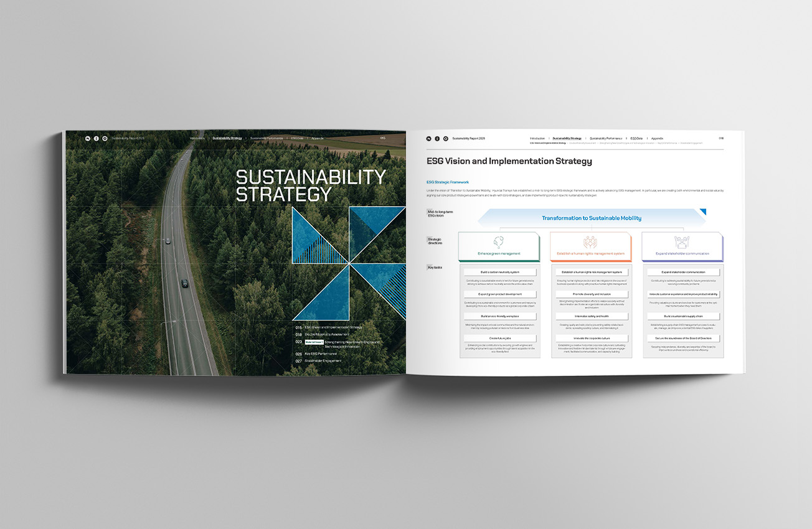Click 'Stakeholder Engagement' in table of contents
812x529 pixels.
[x=323, y=361]
